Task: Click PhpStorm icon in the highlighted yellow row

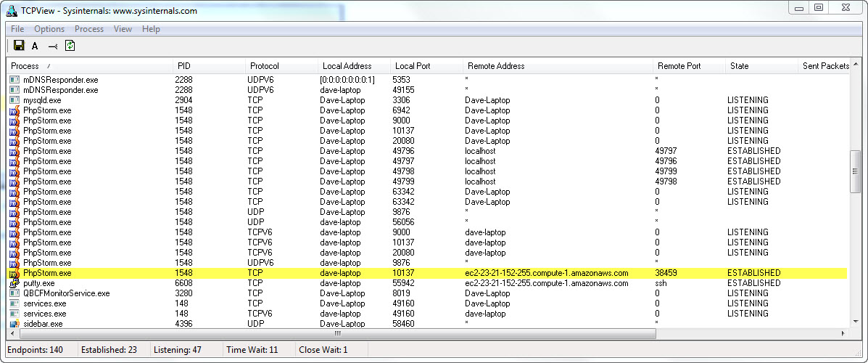Action: coord(15,273)
